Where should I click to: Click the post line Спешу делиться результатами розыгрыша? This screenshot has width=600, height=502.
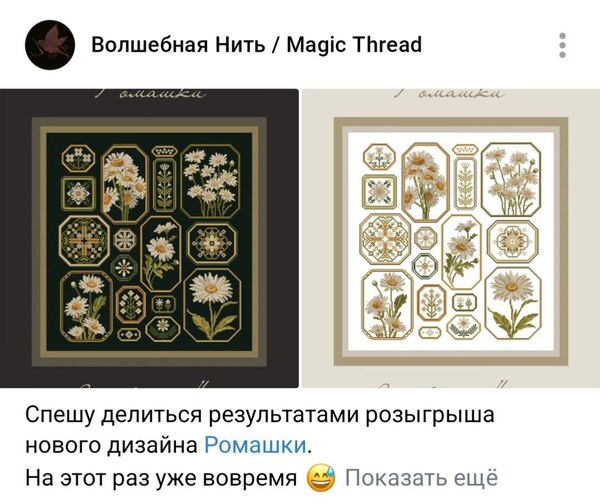coord(260,414)
